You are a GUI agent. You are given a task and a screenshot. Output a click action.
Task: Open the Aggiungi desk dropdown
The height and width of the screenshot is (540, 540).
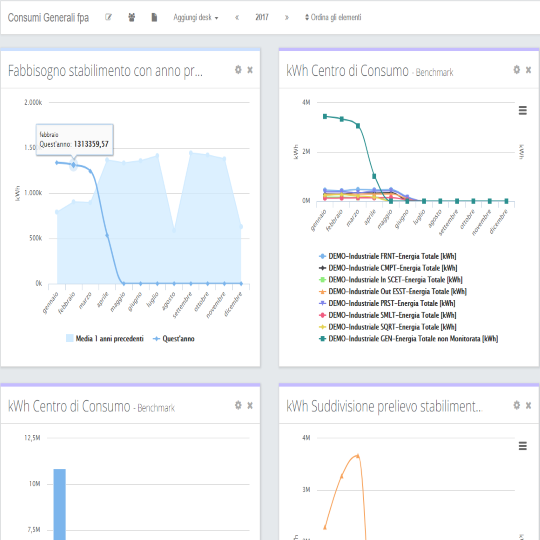(x=196, y=18)
